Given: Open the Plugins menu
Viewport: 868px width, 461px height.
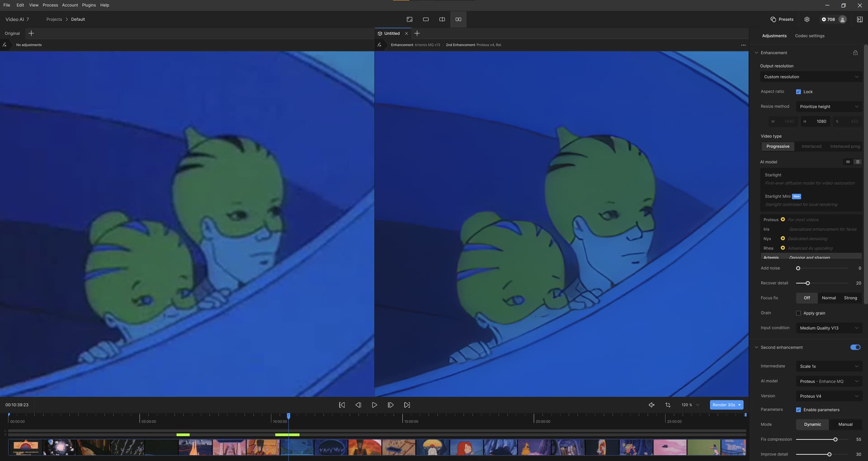Looking at the screenshot, I should point(89,5).
